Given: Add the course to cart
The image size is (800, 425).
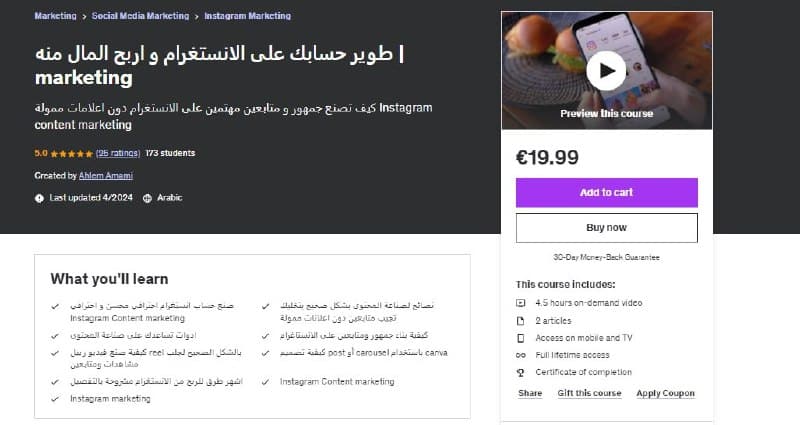Looking at the screenshot, I should (x=607, y=192).
